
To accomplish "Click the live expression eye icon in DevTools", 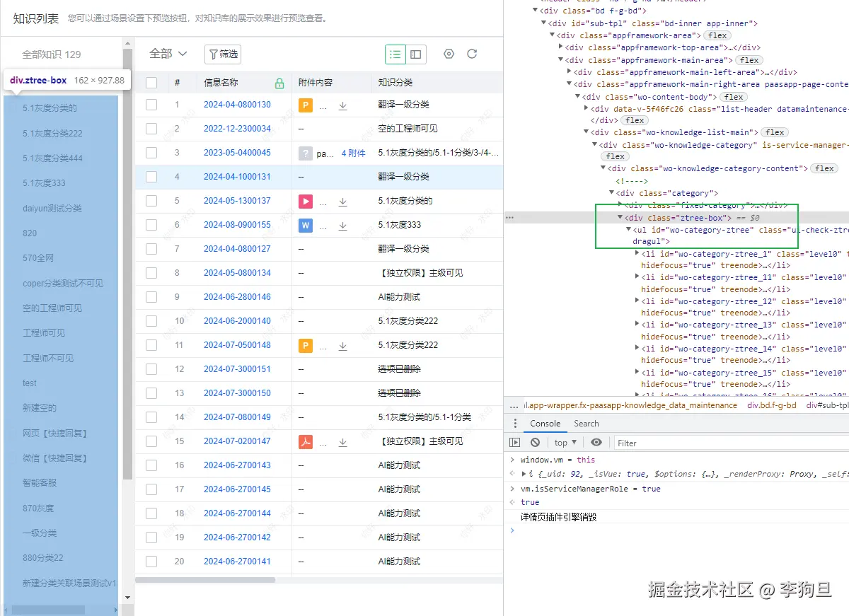I will [x=596, y=443].
